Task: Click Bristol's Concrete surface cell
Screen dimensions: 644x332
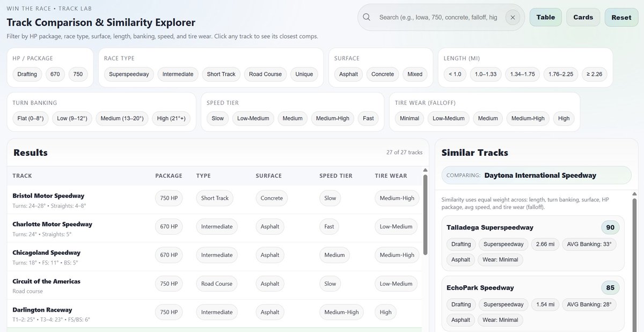Action: point(272,198)
